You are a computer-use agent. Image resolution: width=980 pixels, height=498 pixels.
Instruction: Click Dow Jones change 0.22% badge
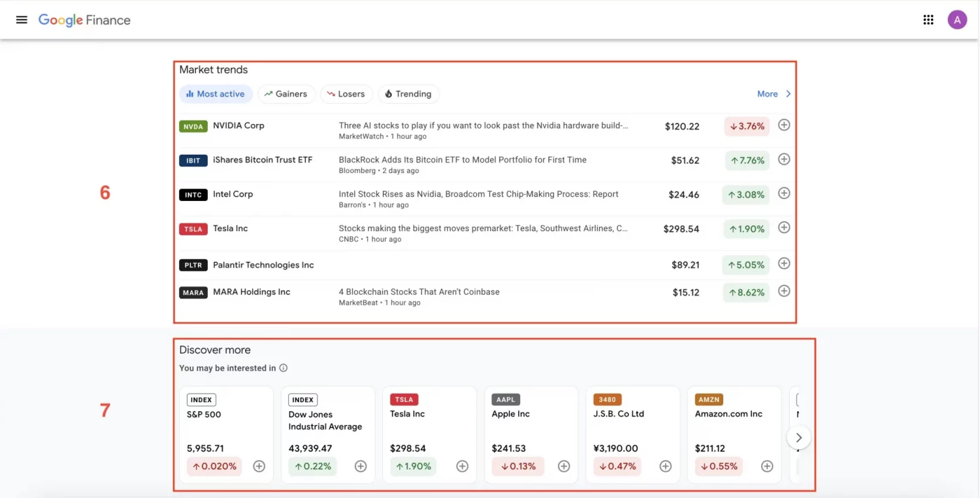(312, 466)
